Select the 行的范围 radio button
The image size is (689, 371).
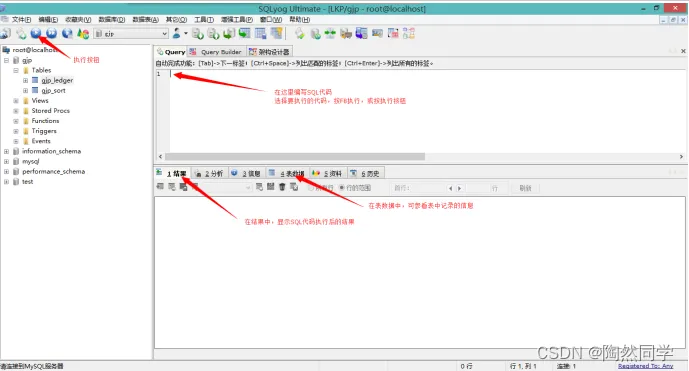(x=341, y=188)
